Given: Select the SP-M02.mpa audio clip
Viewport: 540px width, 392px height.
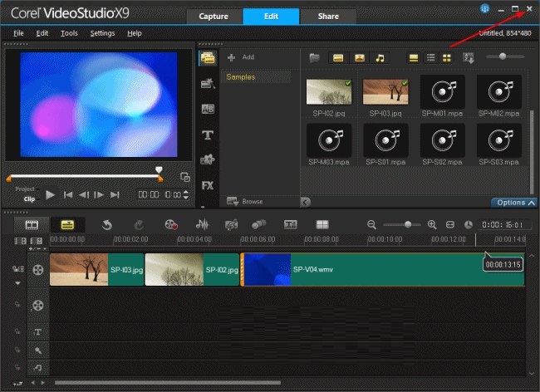Looking at the screenshot, I should [499, 92].
